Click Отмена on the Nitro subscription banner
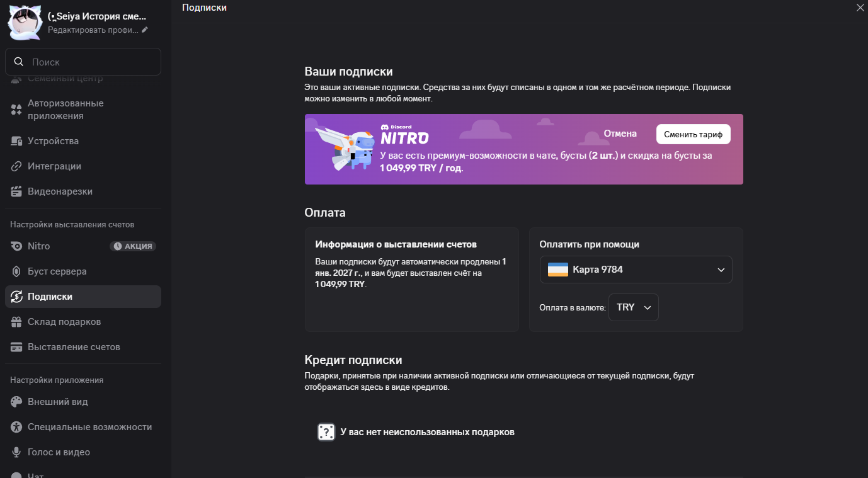 coord(620,134)
